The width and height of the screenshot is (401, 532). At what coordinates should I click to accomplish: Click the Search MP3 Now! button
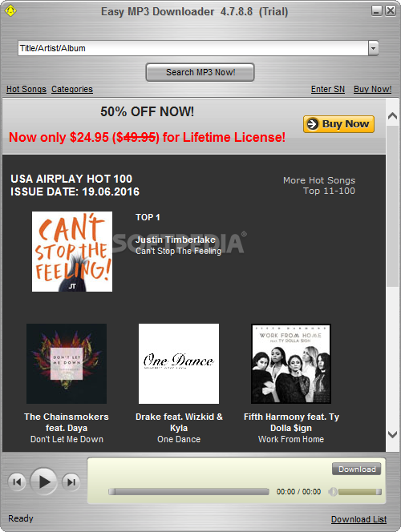[200, 72]
